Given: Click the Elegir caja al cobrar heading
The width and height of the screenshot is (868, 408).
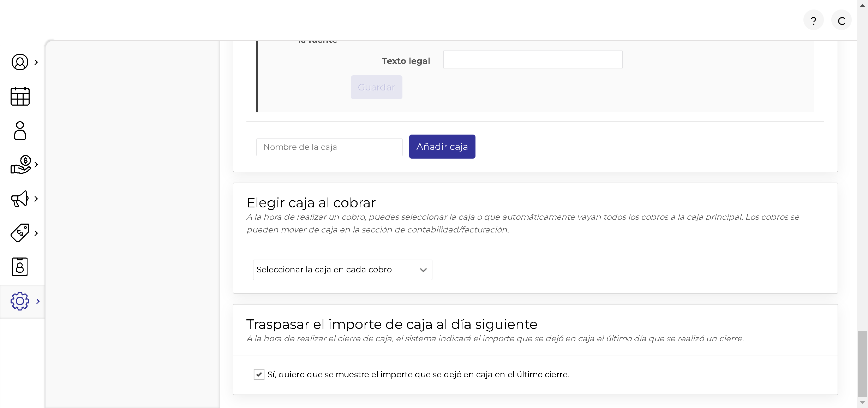Looking at the screenshot, I should pos(311,203).
